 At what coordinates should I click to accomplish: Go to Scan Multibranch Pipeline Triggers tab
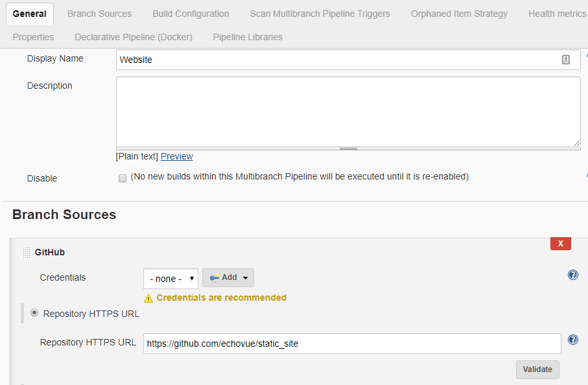pyautogui.click(x=320, y=14)
